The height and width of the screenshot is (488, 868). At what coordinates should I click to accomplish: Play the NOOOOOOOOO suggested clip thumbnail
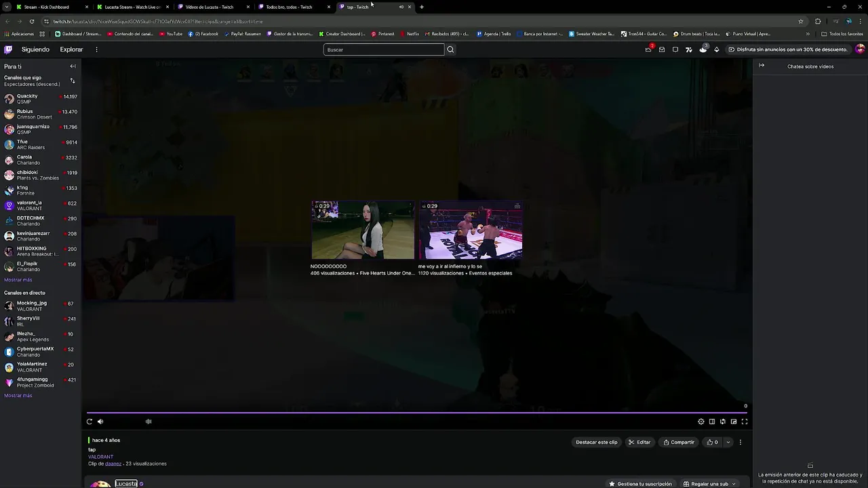click(363, 230)
